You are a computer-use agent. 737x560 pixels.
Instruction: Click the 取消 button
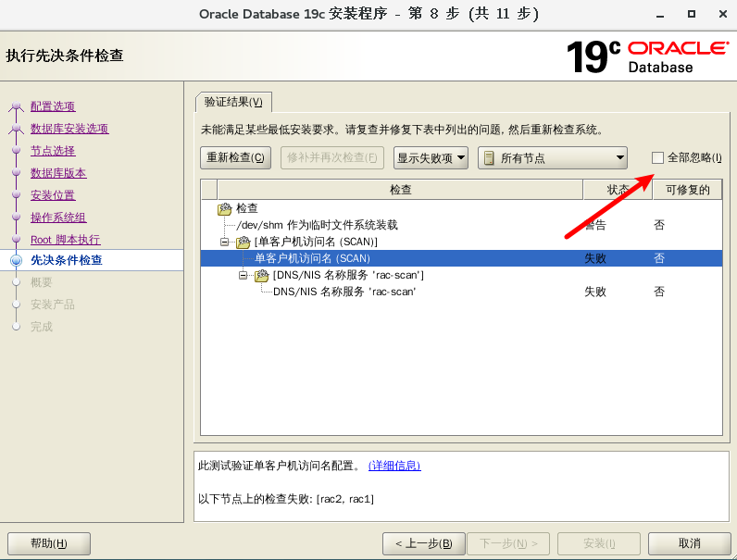(689, 543)
